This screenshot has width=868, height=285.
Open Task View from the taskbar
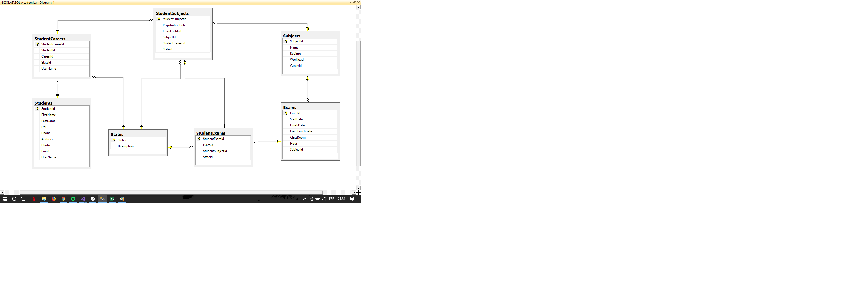point(24,199)
